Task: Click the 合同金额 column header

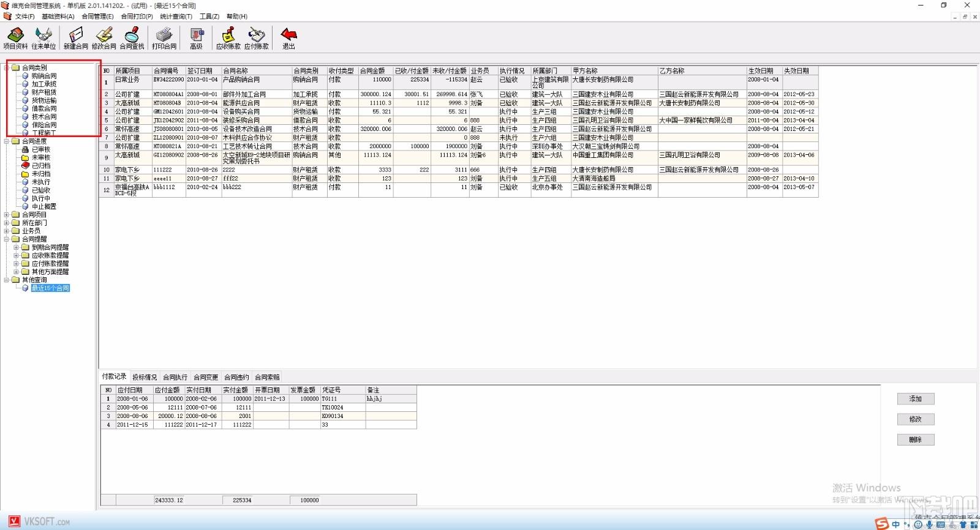Action: [375, 71]
